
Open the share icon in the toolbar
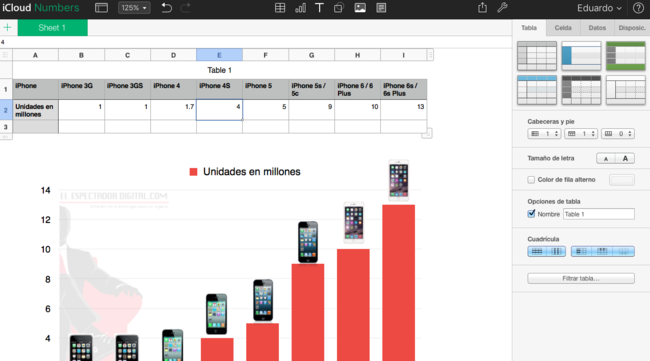point(482,7)
